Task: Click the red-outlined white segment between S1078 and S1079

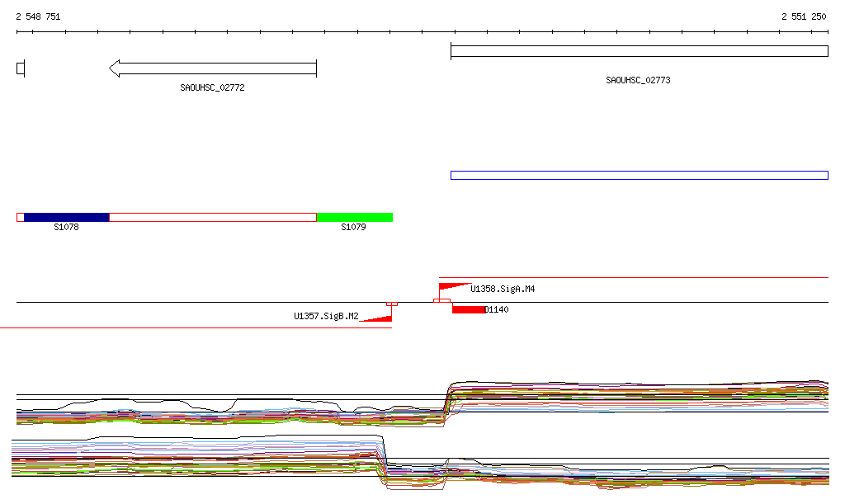Action: tap(212, 217)
